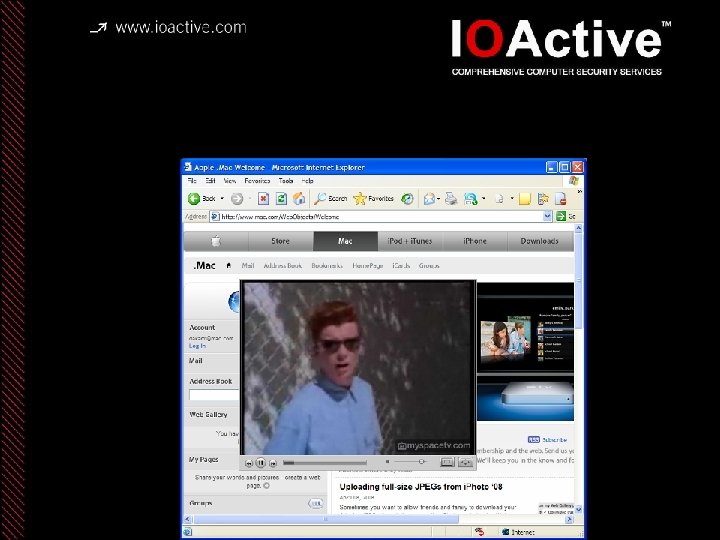The height and width of the screenshot is (540, 720).
Task: Click the red blocked-content status bar icon
Action: (480, 532)
